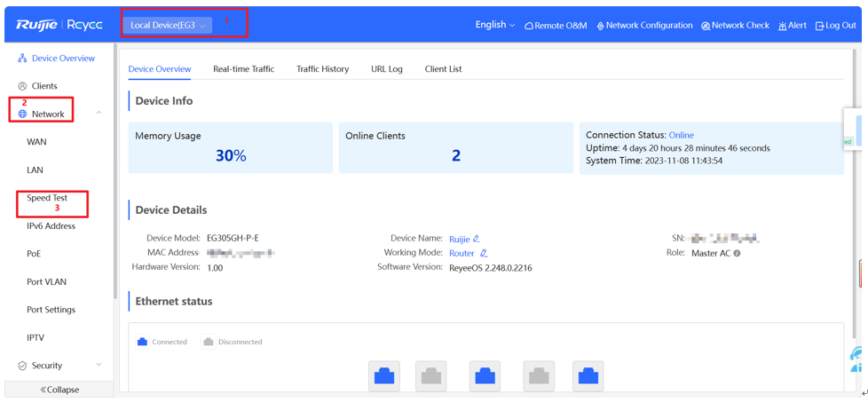Viewport: 868px width, 402px height.
Task: Open Remote O&M from the header
Action: 556,26
